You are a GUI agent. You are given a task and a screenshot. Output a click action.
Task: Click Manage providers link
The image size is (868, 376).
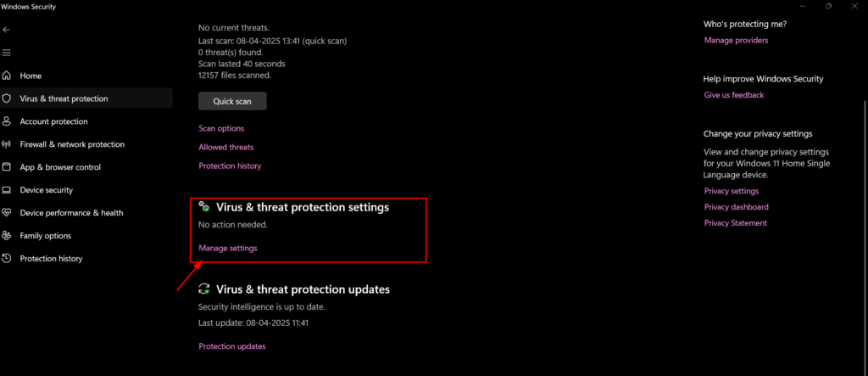[x=737, y=41]
